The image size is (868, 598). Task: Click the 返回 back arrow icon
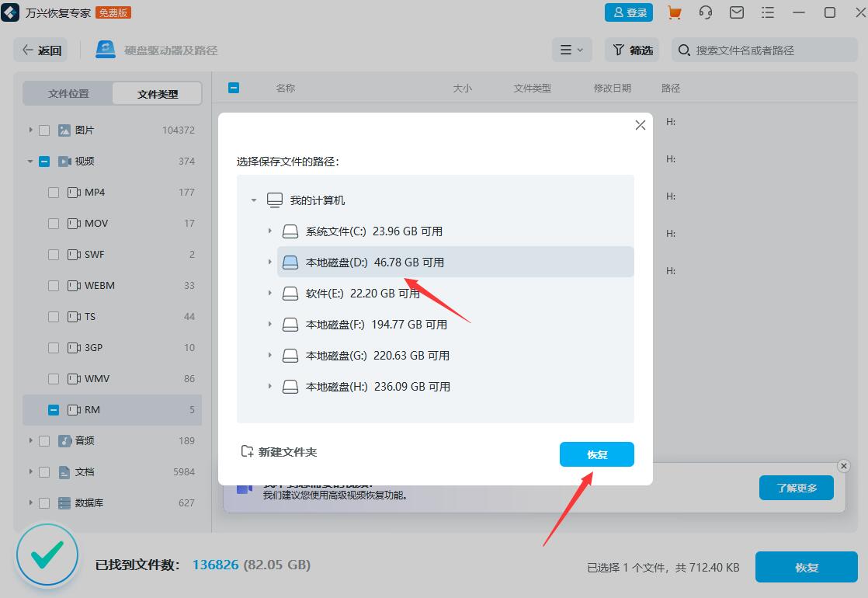pos(26,49)
